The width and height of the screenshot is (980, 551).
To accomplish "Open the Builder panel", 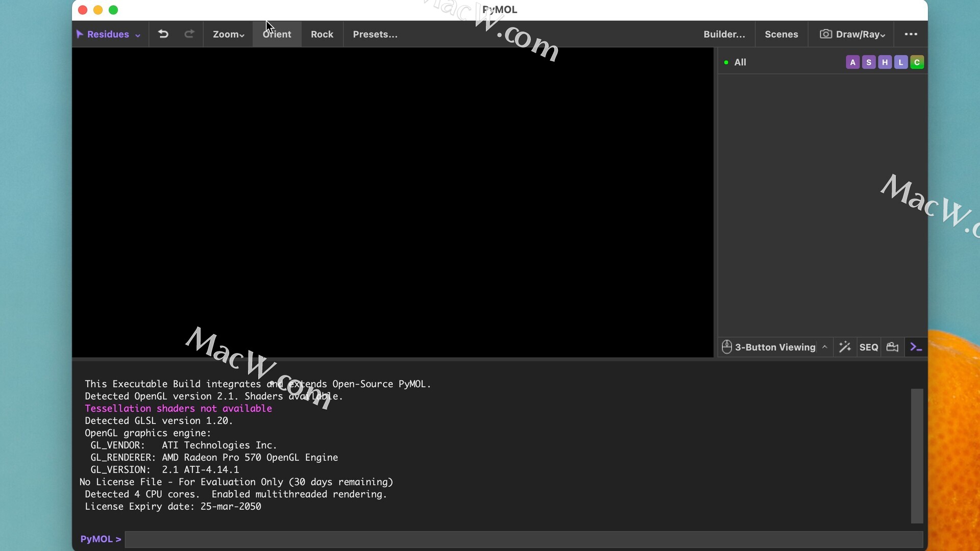I will pos(724,34).
